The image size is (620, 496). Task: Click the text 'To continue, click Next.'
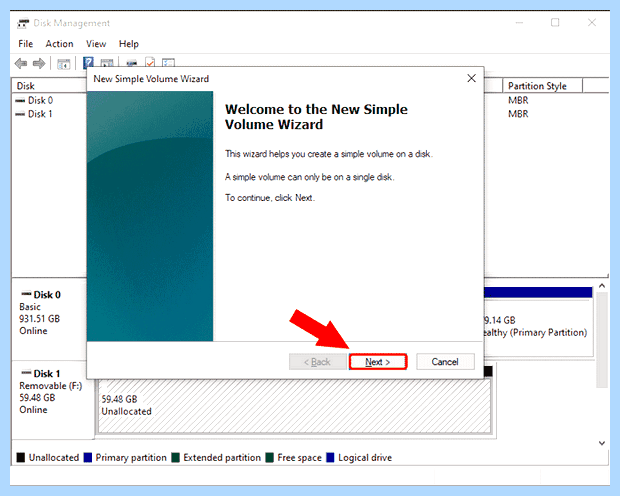[x=270, y=198]
